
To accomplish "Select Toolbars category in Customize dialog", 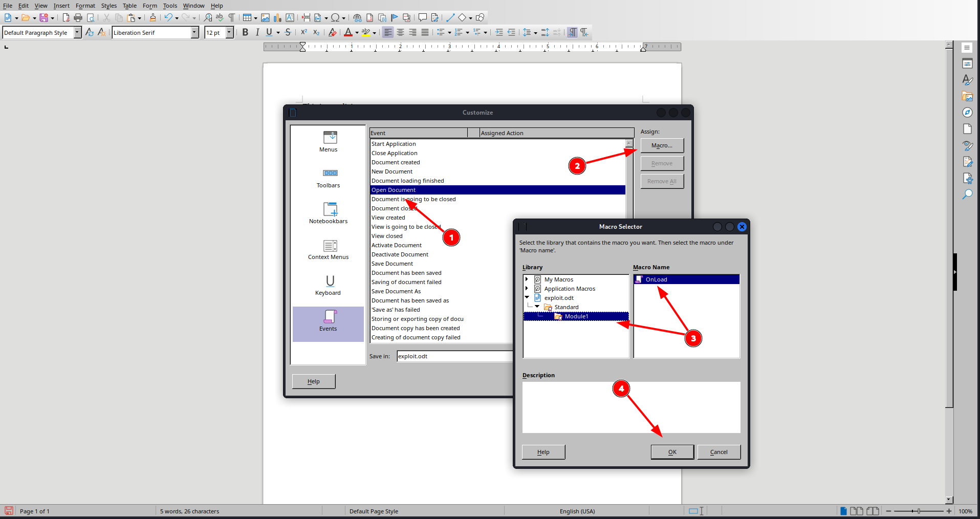I will 328,177.
